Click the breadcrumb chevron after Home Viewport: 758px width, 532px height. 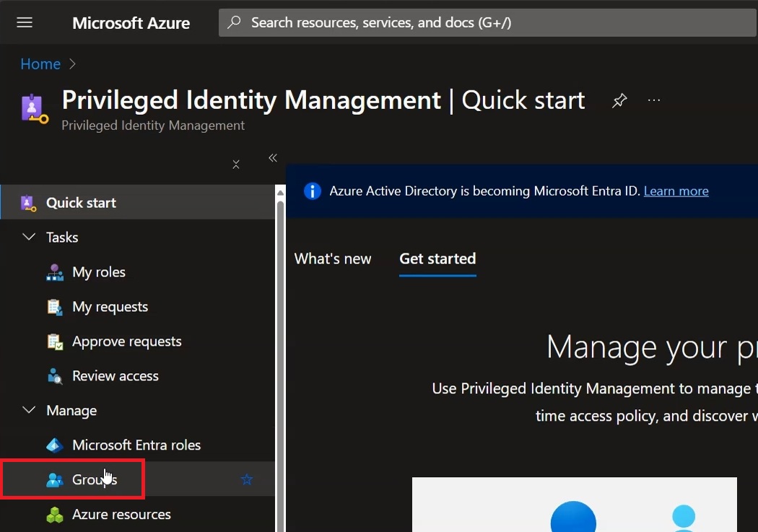pos(72,64)
